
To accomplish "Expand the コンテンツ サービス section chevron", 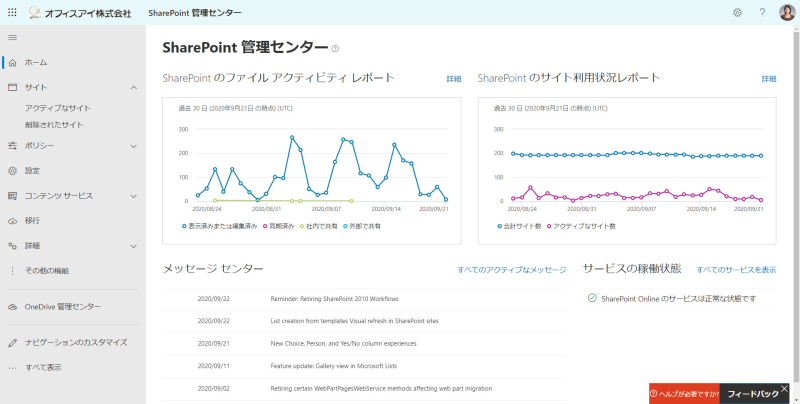I will [134, 196].
